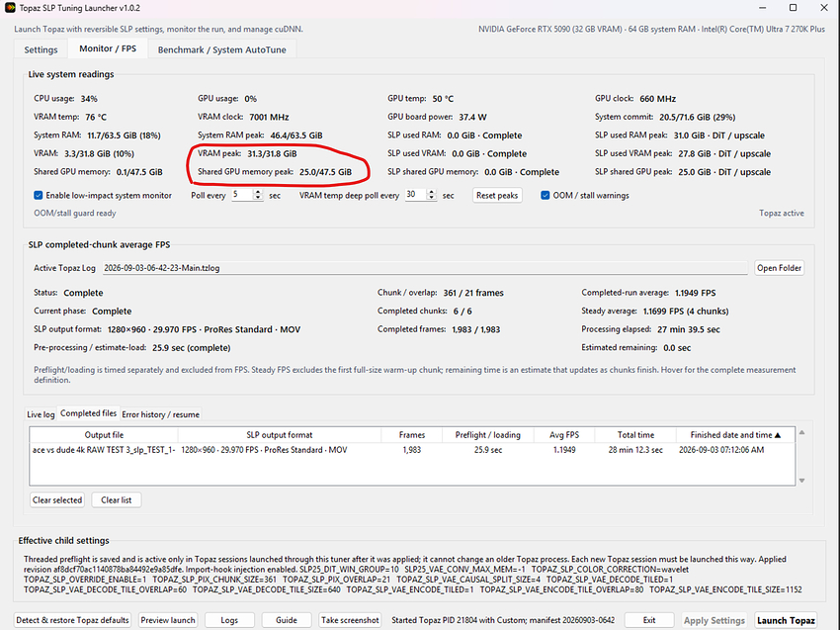The image size is (840, 630).
Task: Click the 2026-09-03 07:12:06 AM finished cell
Action: click(721, 450)
